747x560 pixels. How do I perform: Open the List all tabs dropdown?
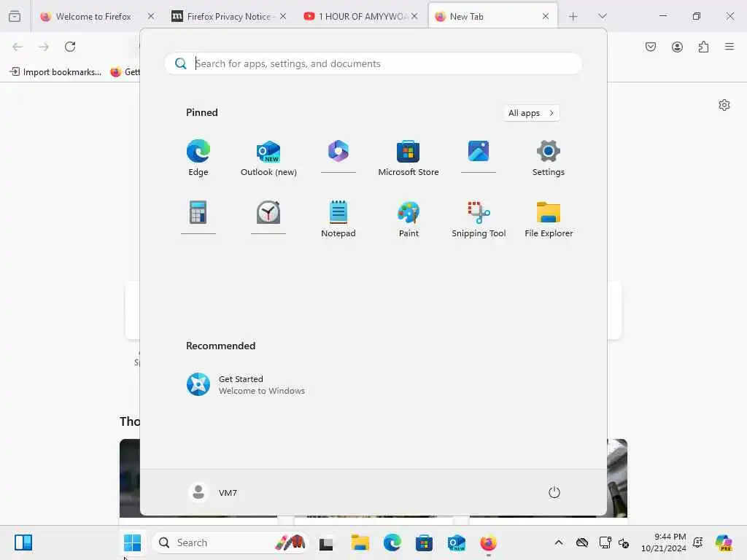click(x=602, y=16)
